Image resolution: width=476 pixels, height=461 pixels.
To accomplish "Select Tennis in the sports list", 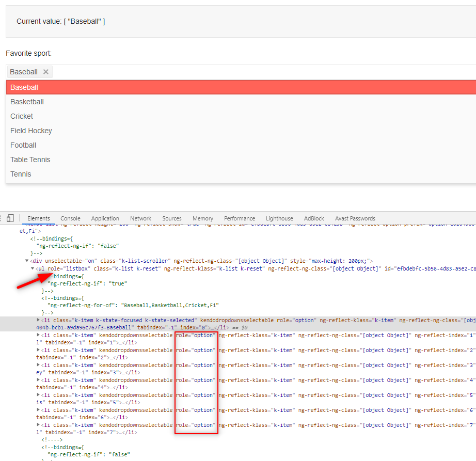I will click(20, 174).
